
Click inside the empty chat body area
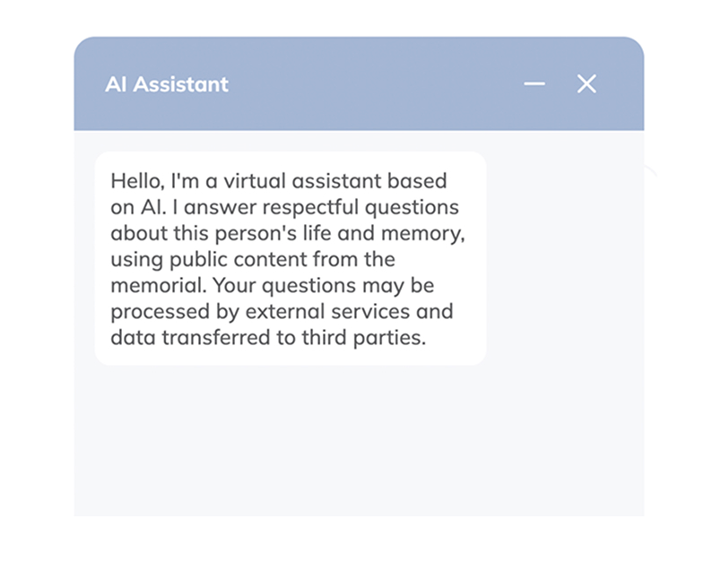(359, 439)
